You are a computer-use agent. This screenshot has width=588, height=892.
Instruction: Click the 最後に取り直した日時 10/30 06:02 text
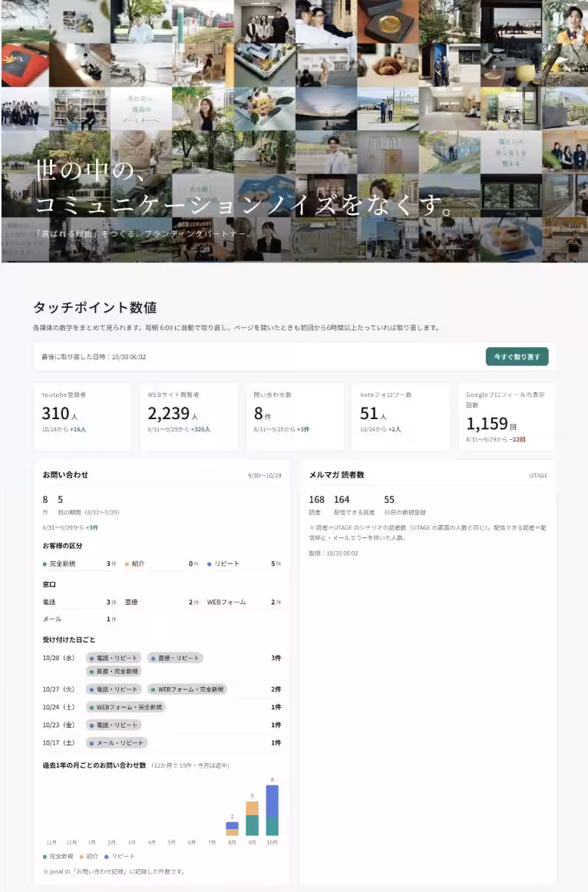tap(94, 357)
